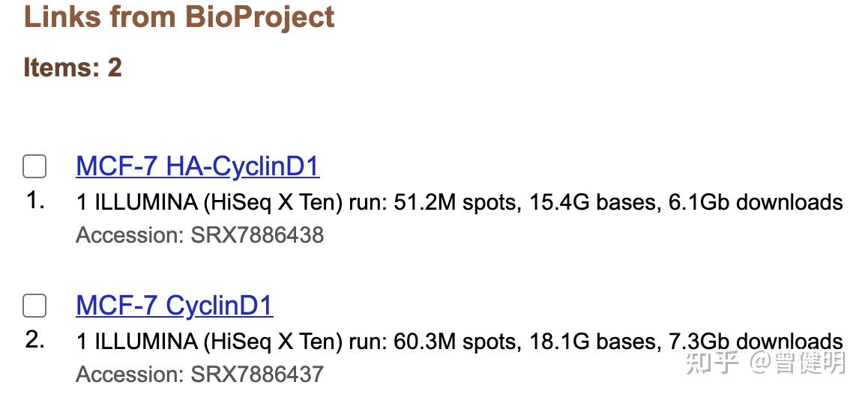Click the @曾健明 author watermark
The height and width of the screenshot is (397, 868).
[798, 363]
